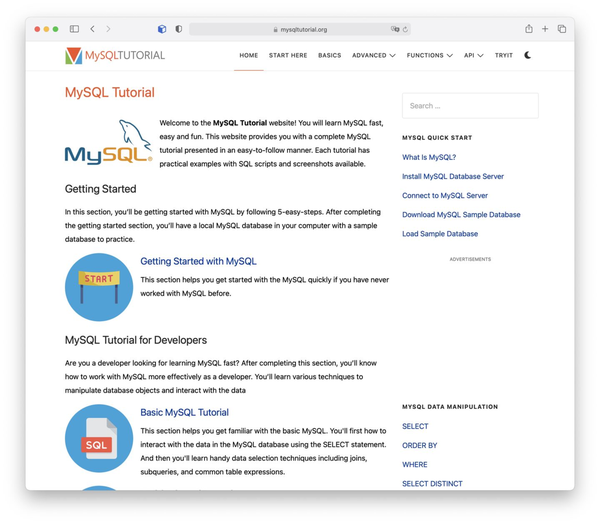Toggle dark mode with the moon icon
Screen dimensions: 600x524
pos(528,55)
